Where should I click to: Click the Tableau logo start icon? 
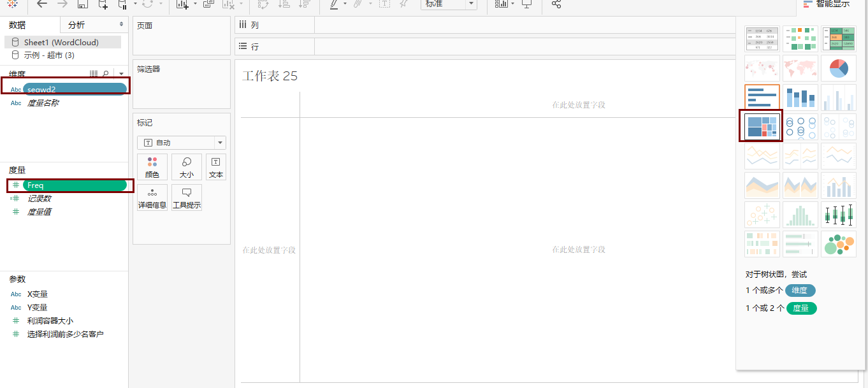[12, 4]
